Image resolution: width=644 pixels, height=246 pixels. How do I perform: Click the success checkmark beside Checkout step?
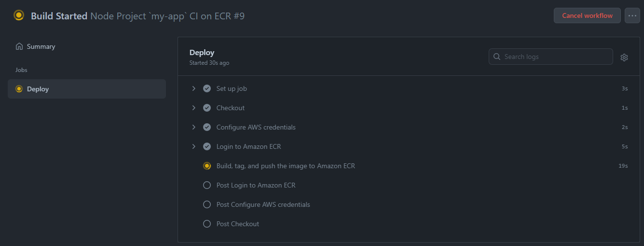click(x=207, y=108)
